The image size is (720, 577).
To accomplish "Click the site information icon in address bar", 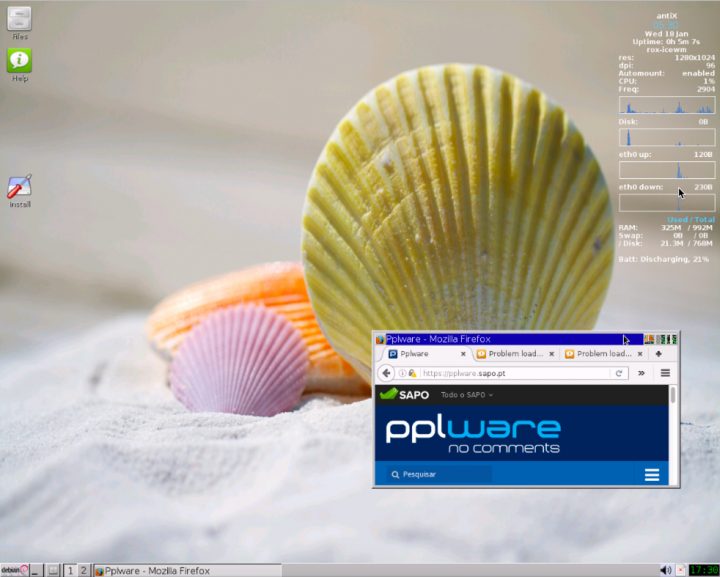I will [402, 373].
